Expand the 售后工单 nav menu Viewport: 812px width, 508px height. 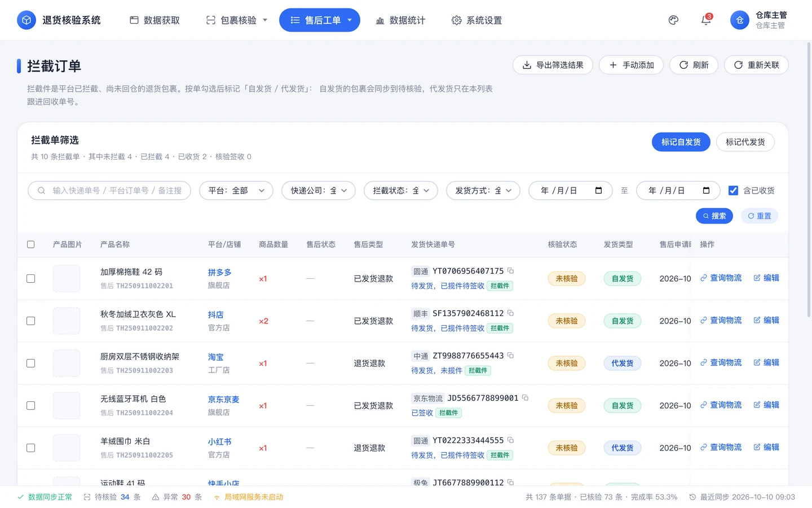pyautogui.click(x=320, y=20)
